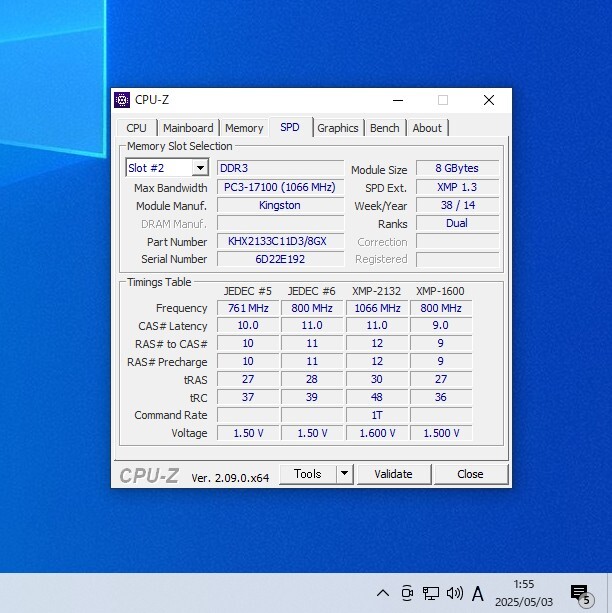Close CPU-Z with the title bar X
Viewport: 612px width, 613px height.
(488, 100)
